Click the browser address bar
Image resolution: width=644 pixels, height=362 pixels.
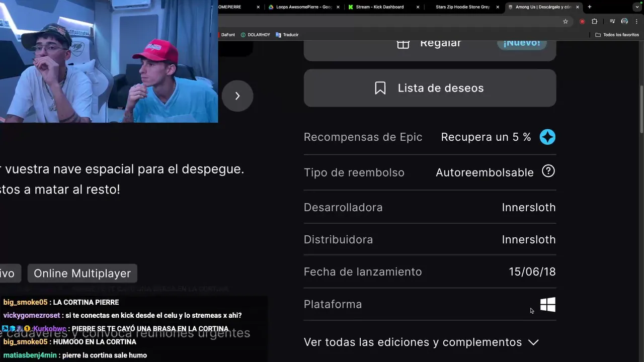[x=387, y=22]
